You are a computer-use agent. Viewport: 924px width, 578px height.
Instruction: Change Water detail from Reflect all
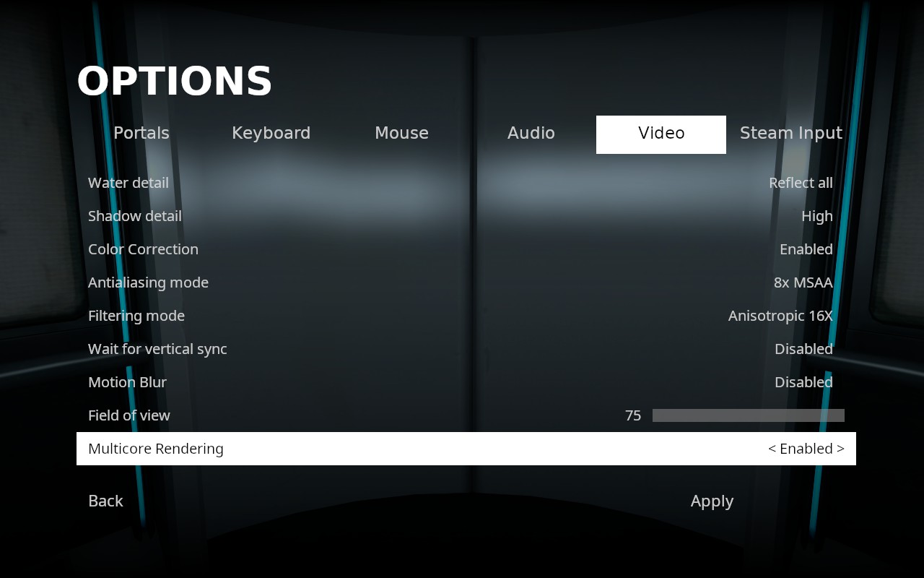click(x=801, y=183)
